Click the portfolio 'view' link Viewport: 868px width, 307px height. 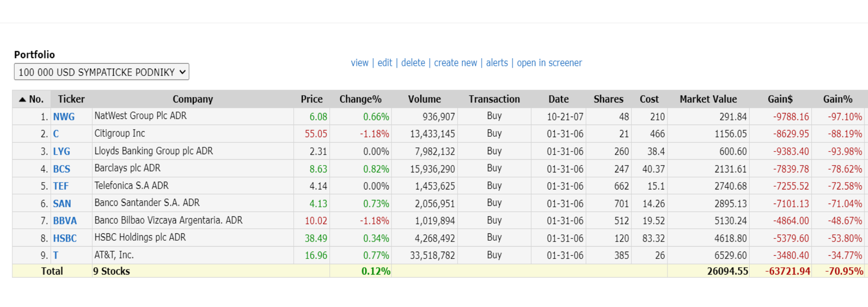[x=360, y=63]
